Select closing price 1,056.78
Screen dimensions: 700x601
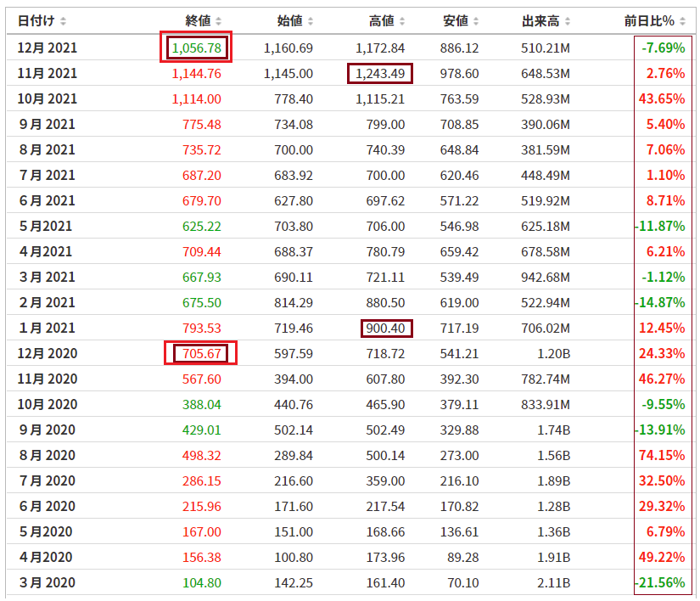(197, 48)
